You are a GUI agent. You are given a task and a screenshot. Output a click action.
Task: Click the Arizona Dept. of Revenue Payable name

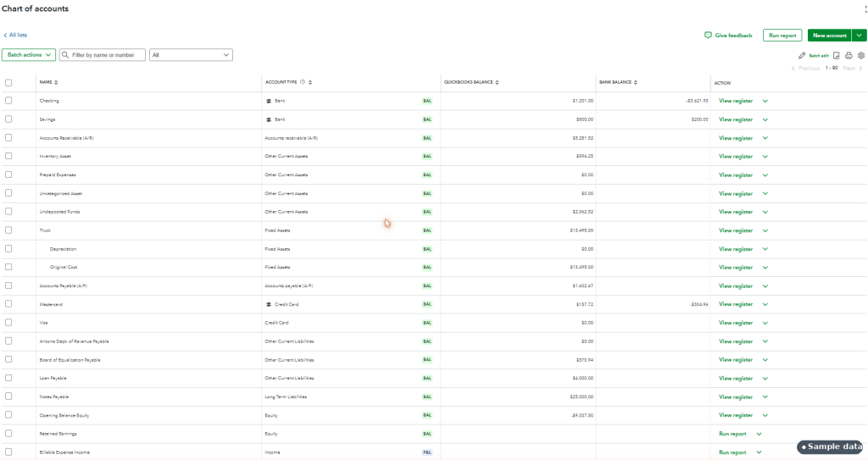75,341
